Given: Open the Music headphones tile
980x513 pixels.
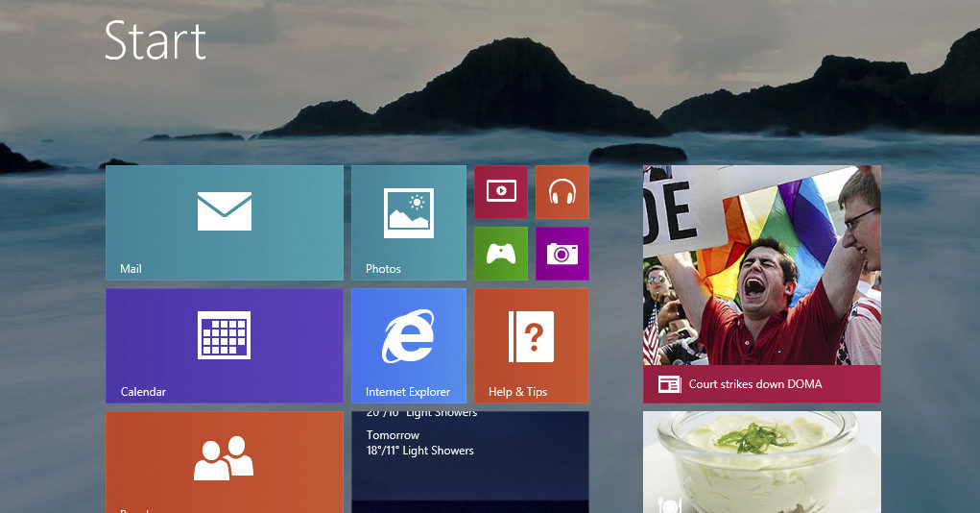Looking at the screenshot, I should tap(562, 191).
